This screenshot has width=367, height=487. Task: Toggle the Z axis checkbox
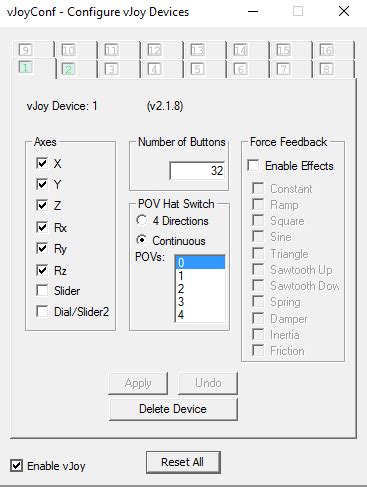click(42, 205)
